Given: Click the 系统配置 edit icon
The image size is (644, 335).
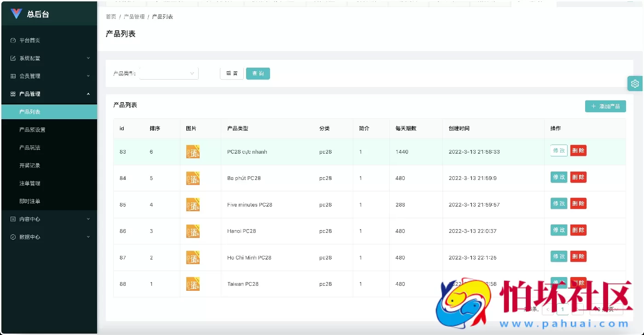Looking at the screenshot, I should pos(13,58).
